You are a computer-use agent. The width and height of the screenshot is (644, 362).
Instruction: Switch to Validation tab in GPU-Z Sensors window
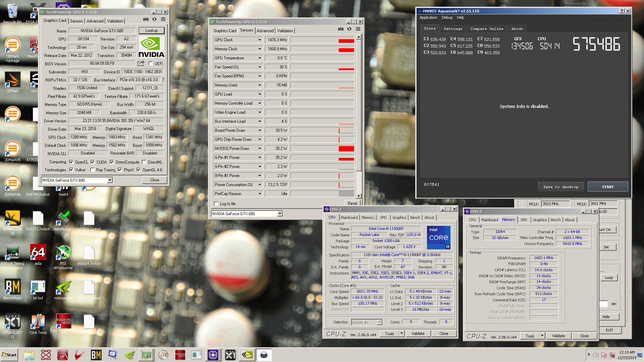point(285,31)
